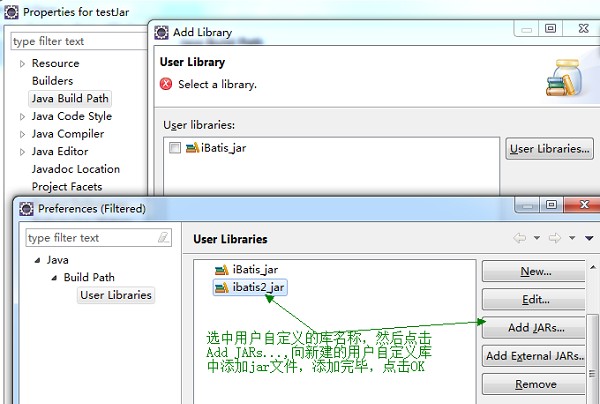
Task: Open the Preferences view menu triangle
Action: click(589, 238)
